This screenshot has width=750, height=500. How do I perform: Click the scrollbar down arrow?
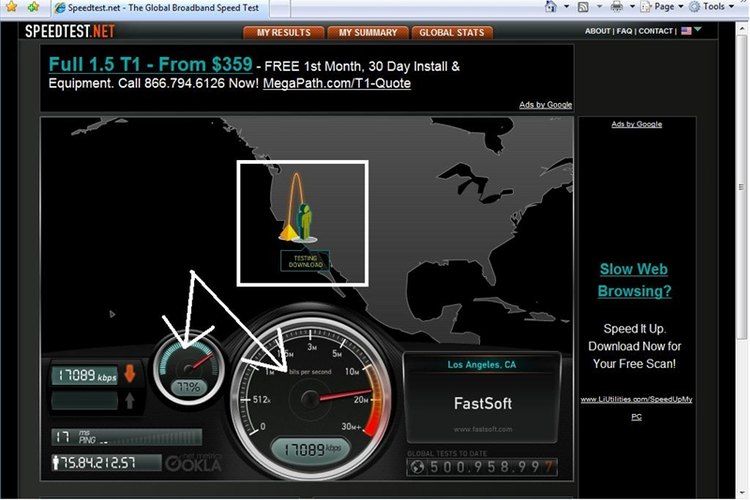coord(741,493)
